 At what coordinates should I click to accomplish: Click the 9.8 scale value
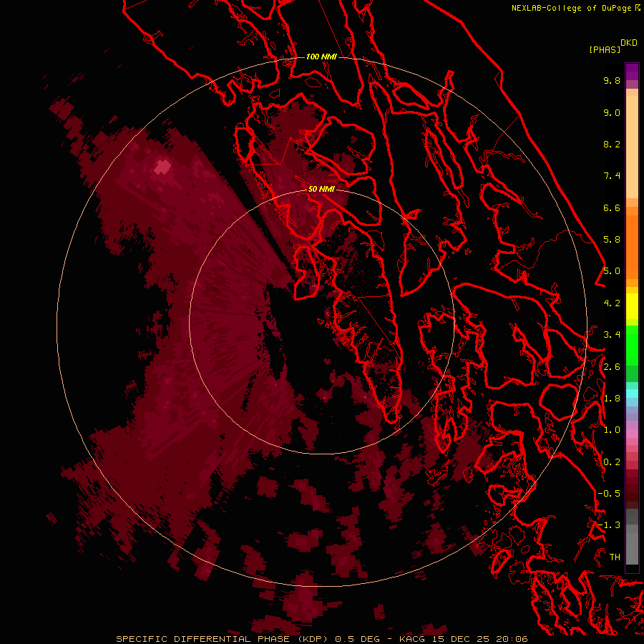pyautogui.click(x=612, y=80)
